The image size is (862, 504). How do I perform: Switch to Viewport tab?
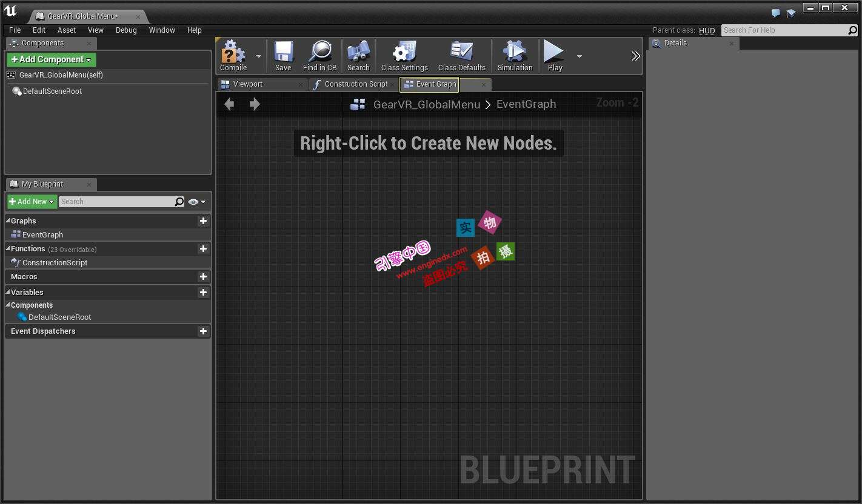248,84
